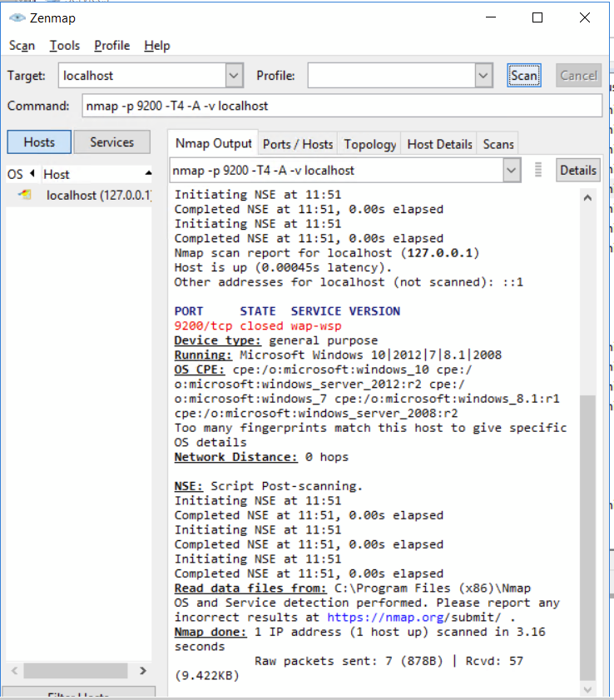Viewport: 614px width, 700px height.
Task: Click the Host column header
Action: pyautogui.click(x=97, y=174)
